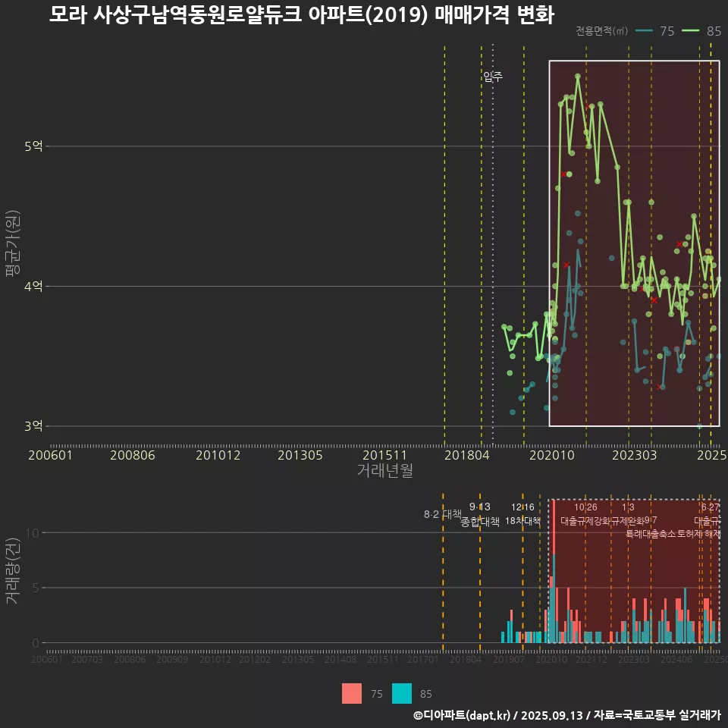Viewport: 728px width, 728px height.
Task: Click '201408' on the volume chart axis
Action: (340, 659)
